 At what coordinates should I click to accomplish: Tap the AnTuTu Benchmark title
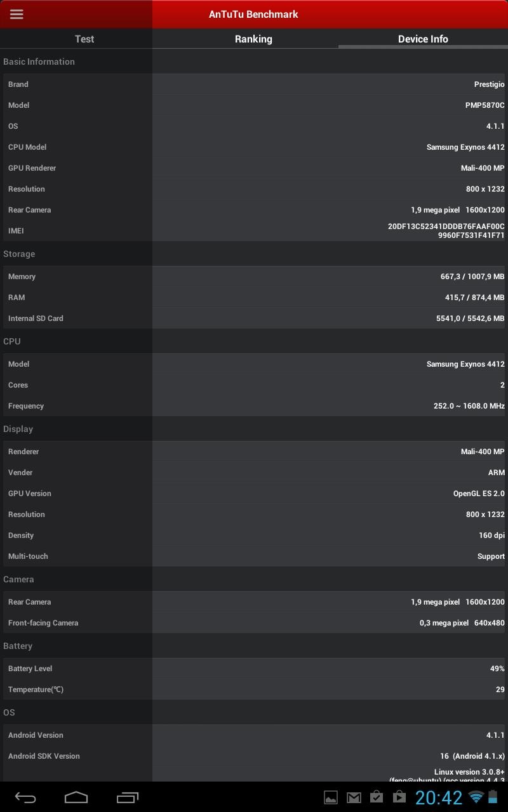tap(253, 14)
